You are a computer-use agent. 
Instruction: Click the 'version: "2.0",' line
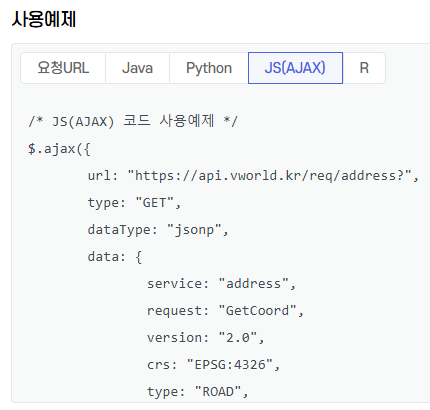pos(206,338)
